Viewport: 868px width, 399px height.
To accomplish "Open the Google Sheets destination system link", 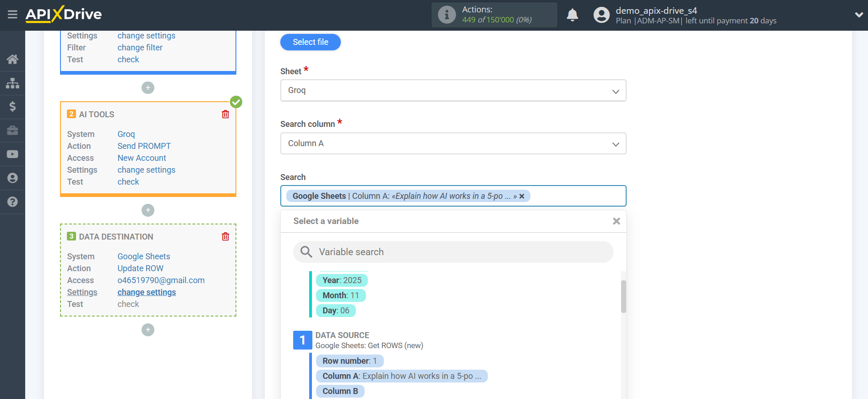I will tap(144, 257).
